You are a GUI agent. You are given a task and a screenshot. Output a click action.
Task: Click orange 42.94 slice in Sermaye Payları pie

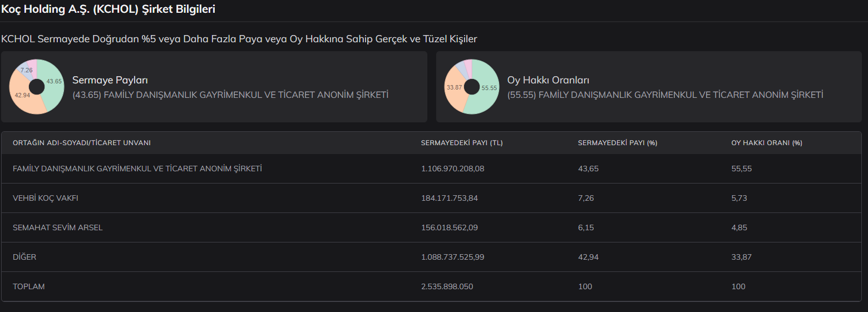(23, 95)
